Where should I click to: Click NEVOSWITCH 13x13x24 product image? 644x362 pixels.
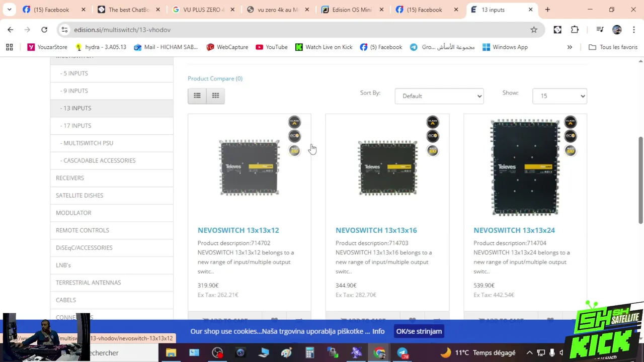coord(525,167)
